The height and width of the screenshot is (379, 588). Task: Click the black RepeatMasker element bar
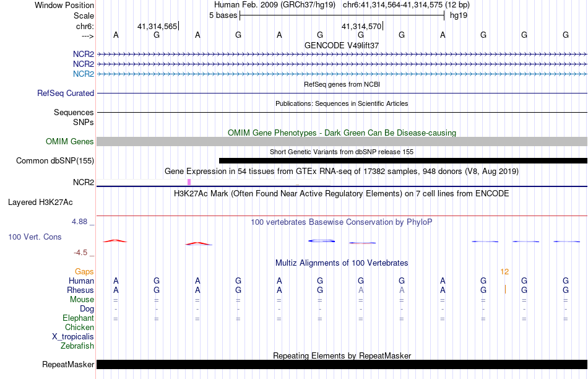click(342, 364)
